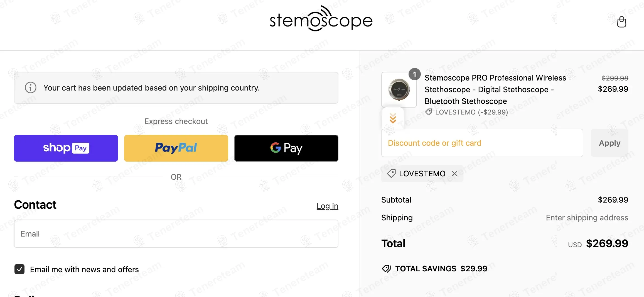Screen dimensions: 644x297
Task: Check out using PayPal
Action: [x=176, y=148]
